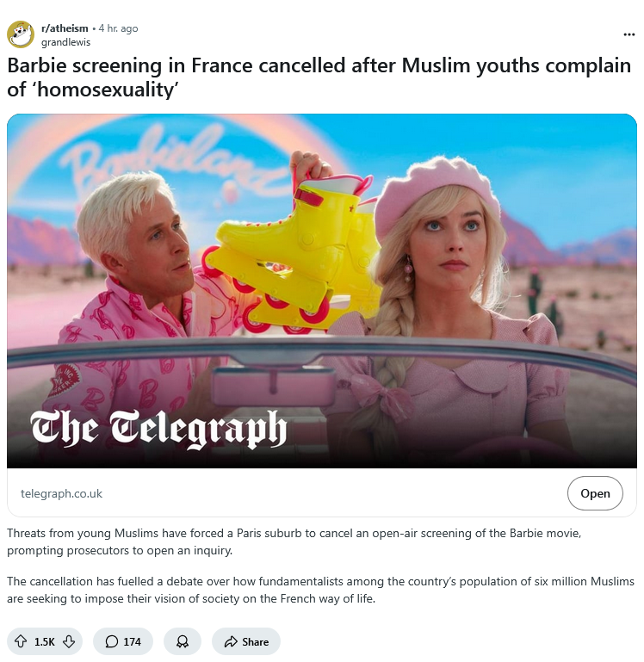
Task: Upvote the Barbie screening post
Action: 21,641
